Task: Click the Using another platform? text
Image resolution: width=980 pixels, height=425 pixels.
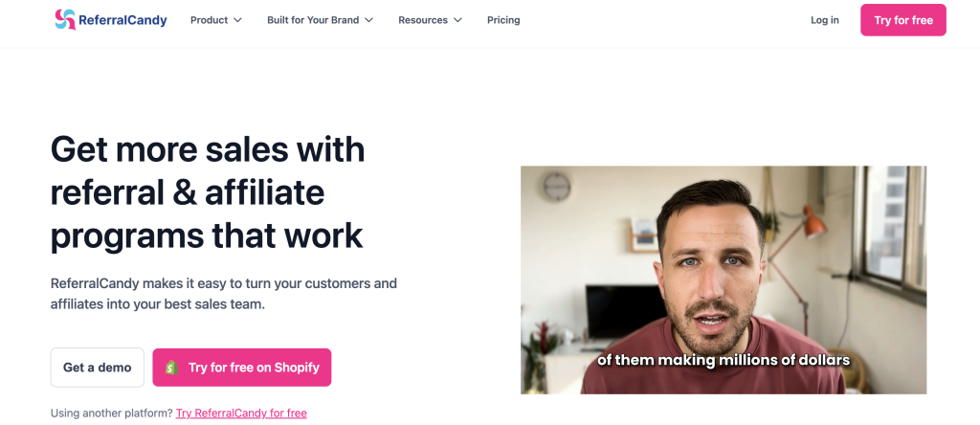Action: pos(111,414)
